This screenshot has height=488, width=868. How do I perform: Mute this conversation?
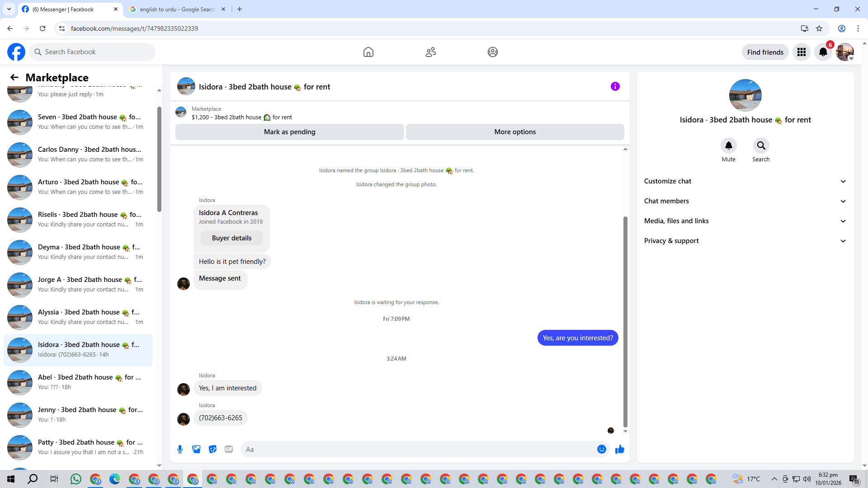728,145
